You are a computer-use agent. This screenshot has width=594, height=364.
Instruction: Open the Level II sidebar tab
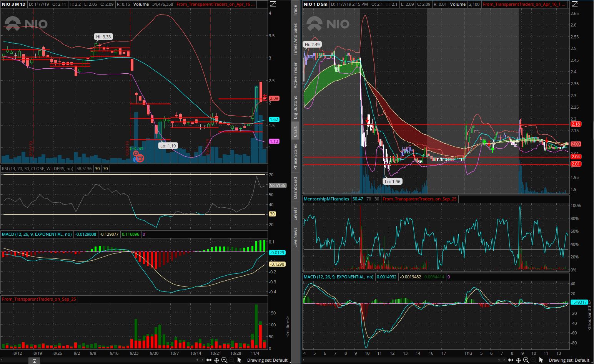tap(295, 213)
